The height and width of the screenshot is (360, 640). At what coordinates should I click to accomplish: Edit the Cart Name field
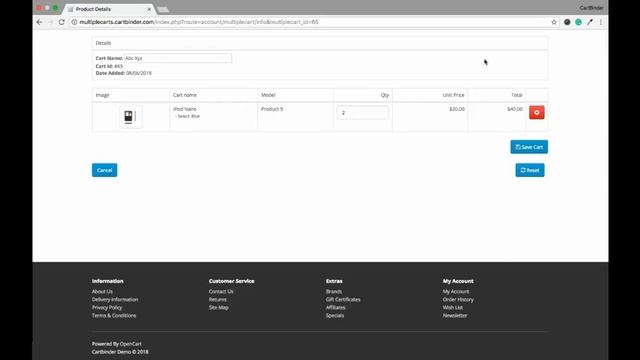(178, 58)
